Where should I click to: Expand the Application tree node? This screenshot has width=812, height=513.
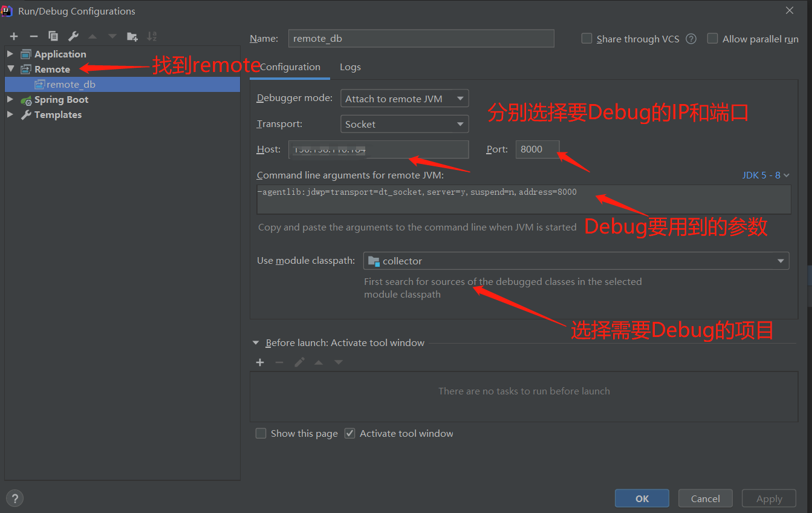click(x=10, y=54)
